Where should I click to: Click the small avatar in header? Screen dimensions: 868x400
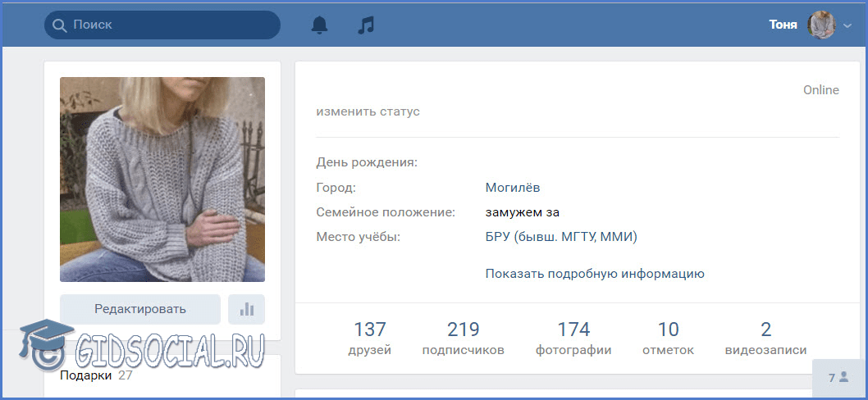[x=821, y=25]
